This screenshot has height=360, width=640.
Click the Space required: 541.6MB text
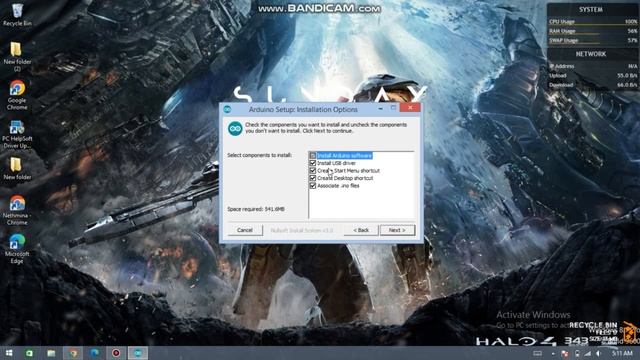(256, 209)
